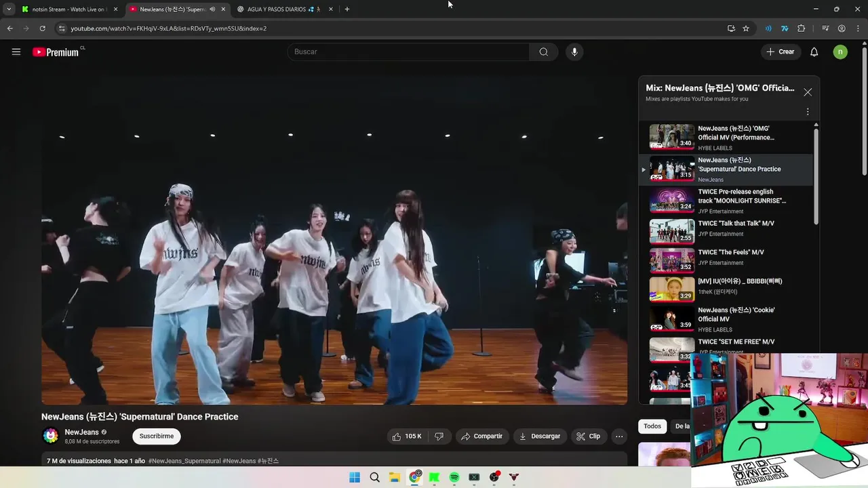868x488 pixels.
Task: Go to YouTube Premium home logo
Action: [x=57, y=52]
